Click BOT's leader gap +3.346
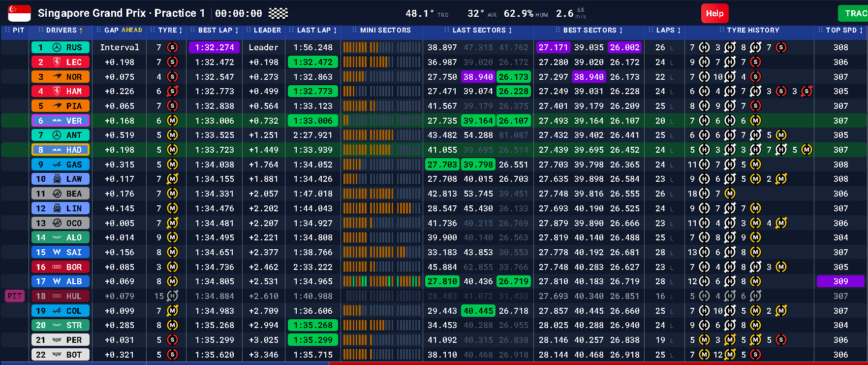 point(263,355)
